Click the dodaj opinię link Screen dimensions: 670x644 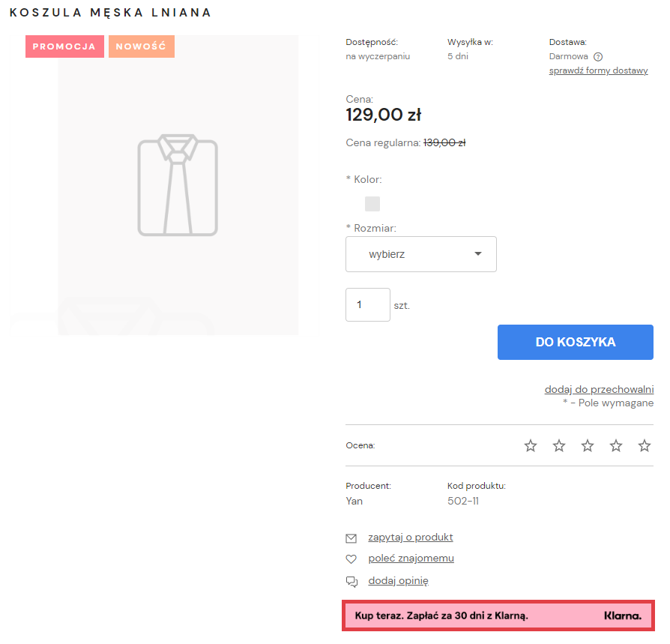[398, 580]
